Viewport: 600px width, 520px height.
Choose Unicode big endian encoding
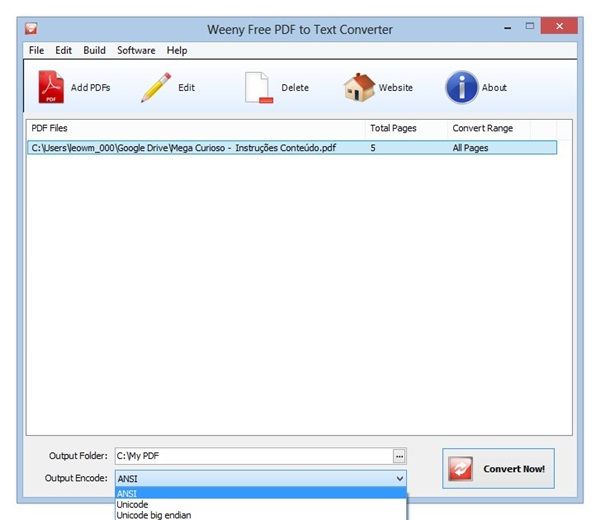point(261,515)
